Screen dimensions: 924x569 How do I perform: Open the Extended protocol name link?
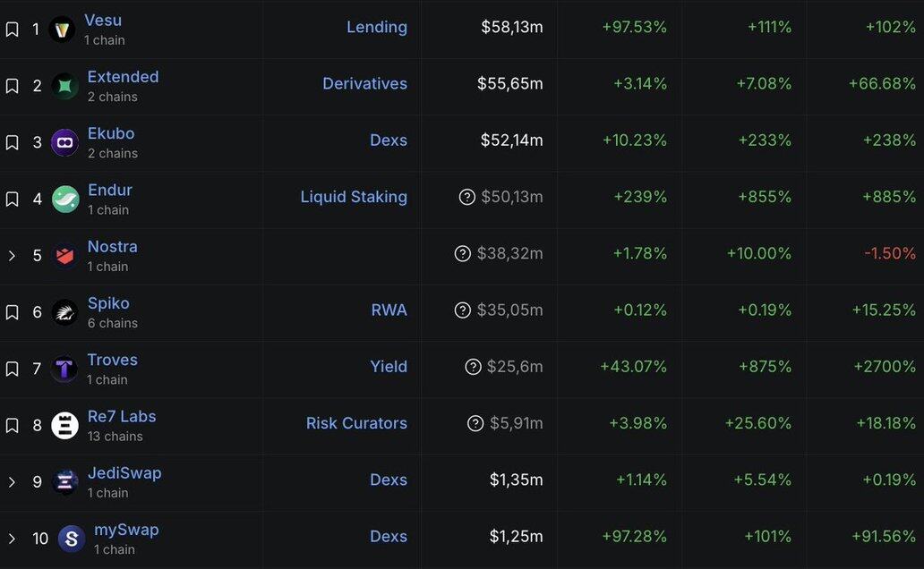pos(123,77)
